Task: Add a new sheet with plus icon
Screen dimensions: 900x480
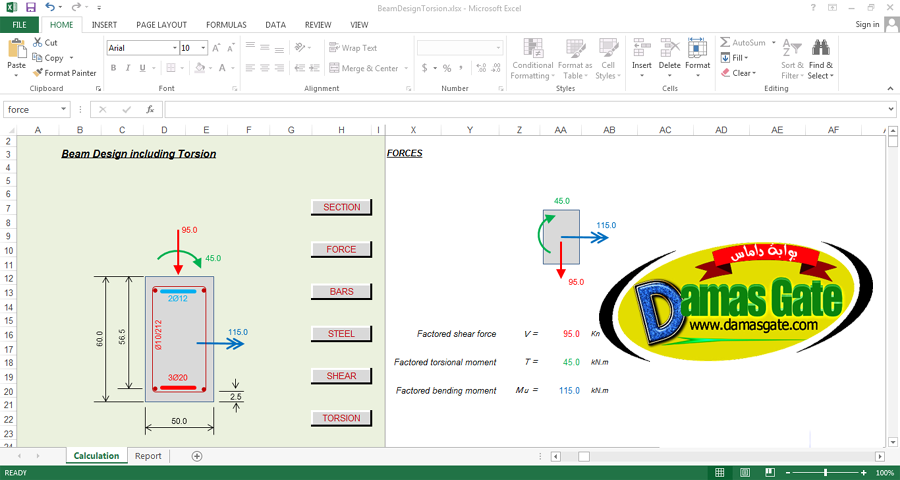Action: [197, 456]
